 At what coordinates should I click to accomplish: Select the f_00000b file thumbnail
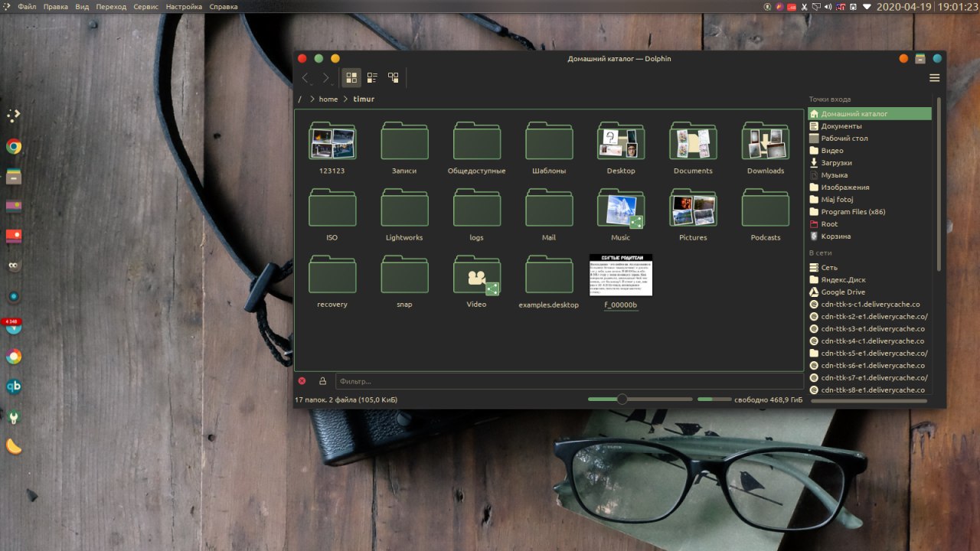point(621,275)
